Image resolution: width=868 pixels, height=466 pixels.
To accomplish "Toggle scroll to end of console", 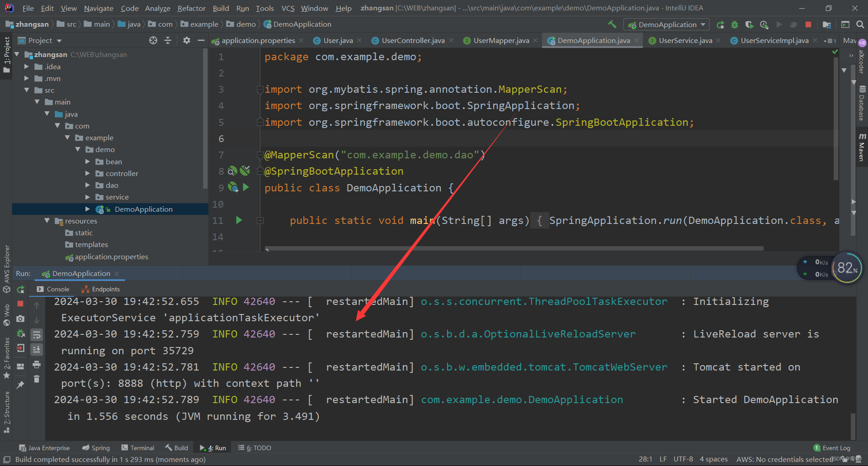I will click(x=37, y=349).
